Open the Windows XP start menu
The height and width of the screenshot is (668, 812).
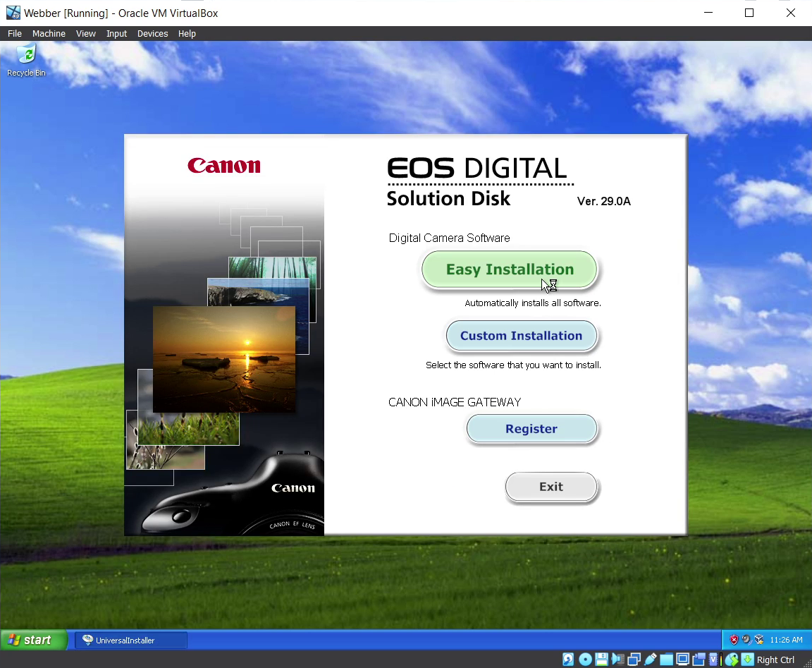pyautogui.click(x=34, y=640)
